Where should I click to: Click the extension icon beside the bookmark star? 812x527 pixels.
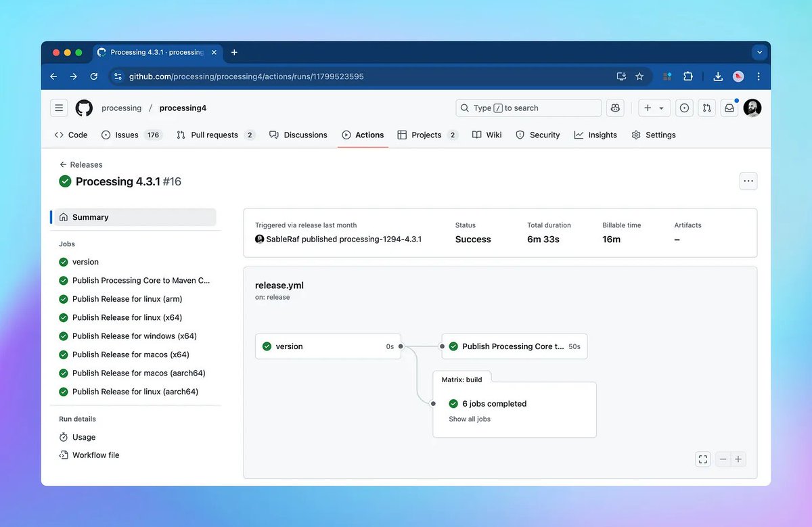coord(667,76)
